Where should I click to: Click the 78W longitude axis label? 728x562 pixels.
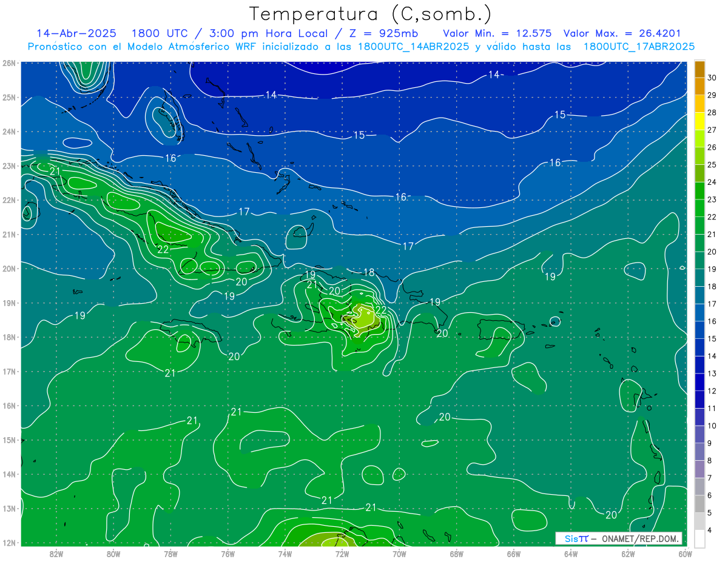click(x=170, y=553)
